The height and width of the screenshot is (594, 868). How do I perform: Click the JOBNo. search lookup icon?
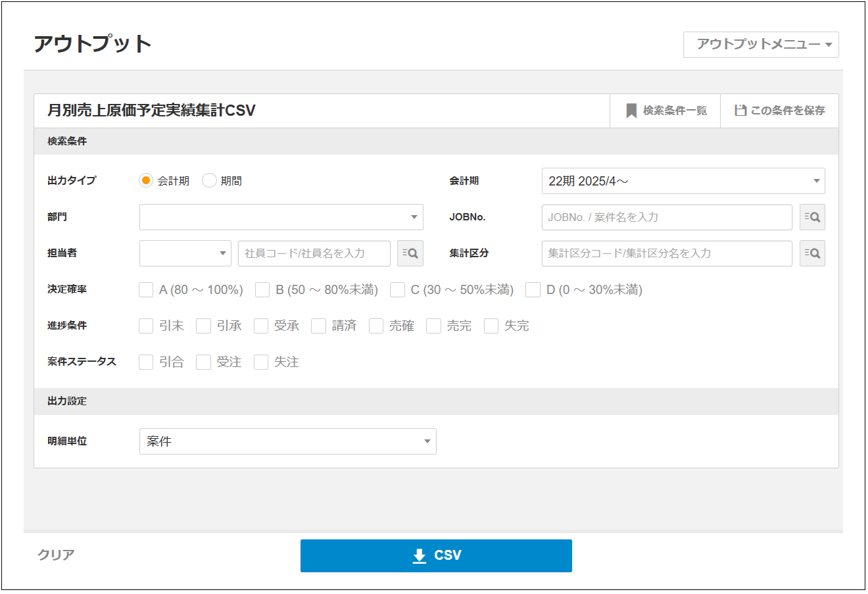point(812,217)
